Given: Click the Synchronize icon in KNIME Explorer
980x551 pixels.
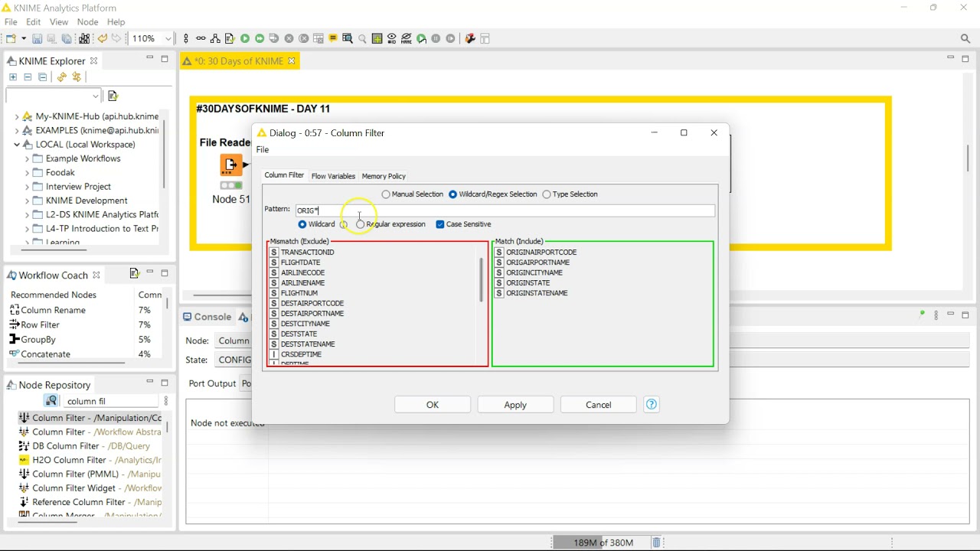Looking at the screenshot, I should (76, 77).
